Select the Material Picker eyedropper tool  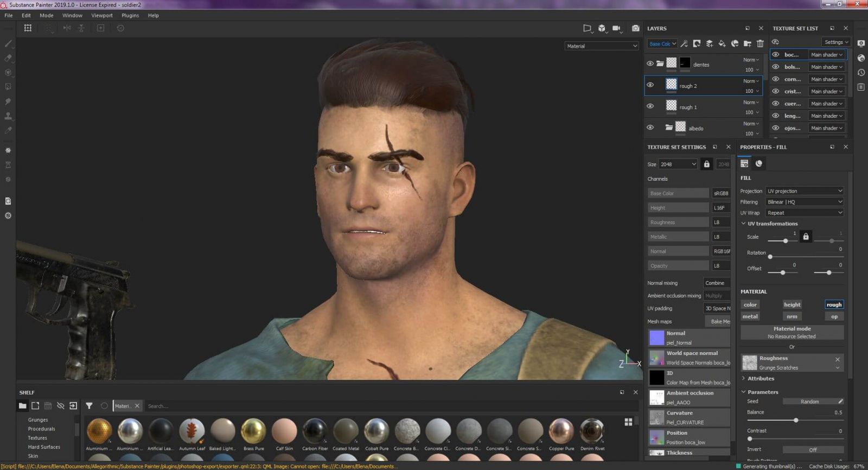(x=8, y=130)
